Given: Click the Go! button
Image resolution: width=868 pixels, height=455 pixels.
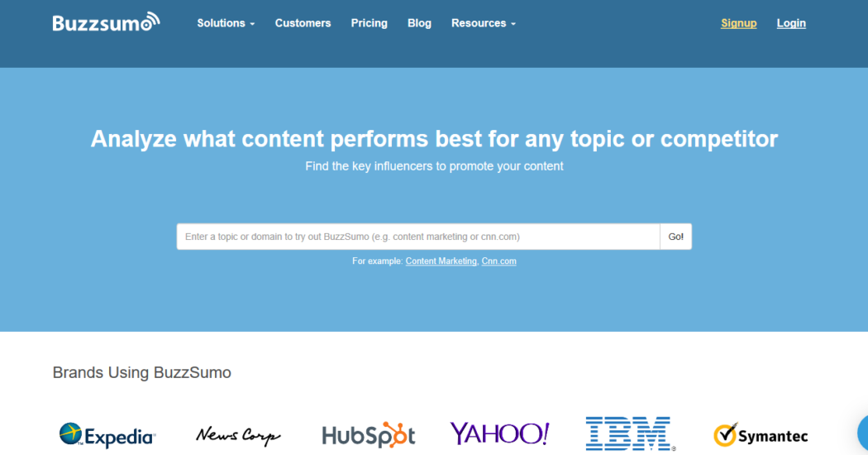Looking at the screenshot, I should coord(676,237).
